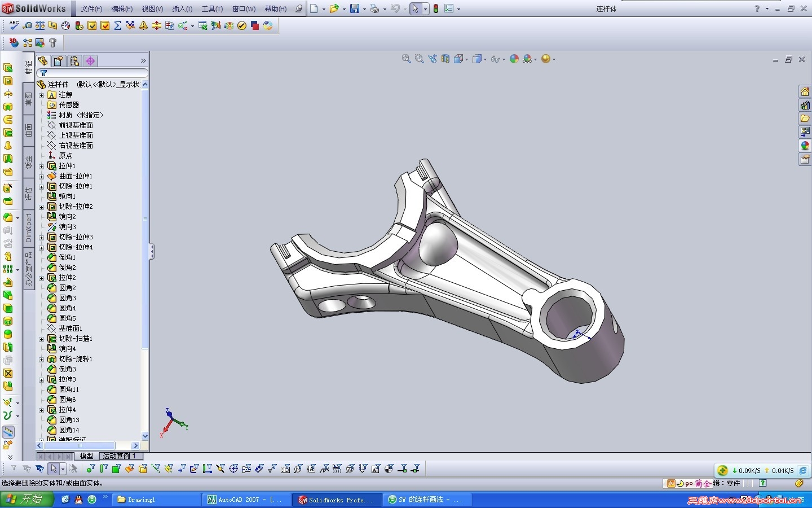Open the hide/show items dropdown arrow
812x508 pixels.
pyautogui.click(x=504, y=59)
